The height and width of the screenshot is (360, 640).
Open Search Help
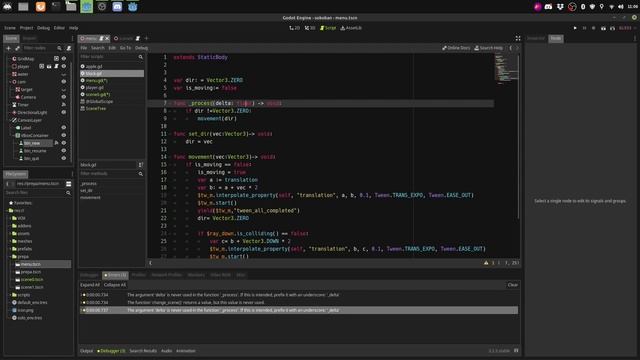coord(489,48)
